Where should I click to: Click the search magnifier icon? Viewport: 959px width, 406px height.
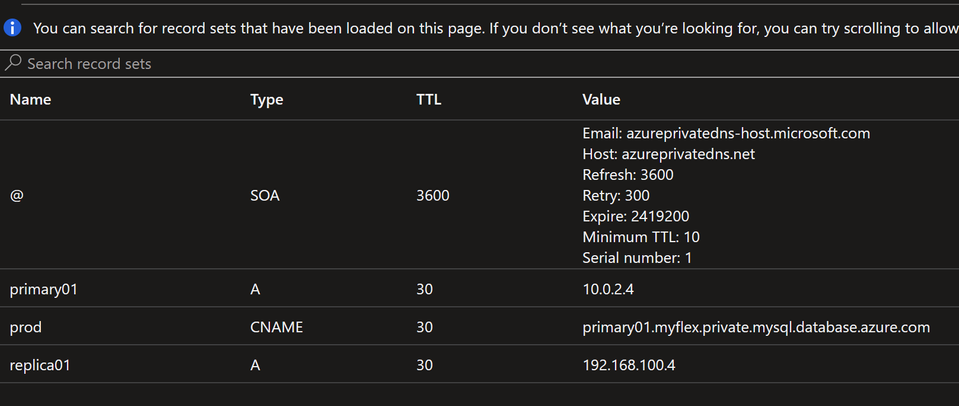(x=13, y=63)
